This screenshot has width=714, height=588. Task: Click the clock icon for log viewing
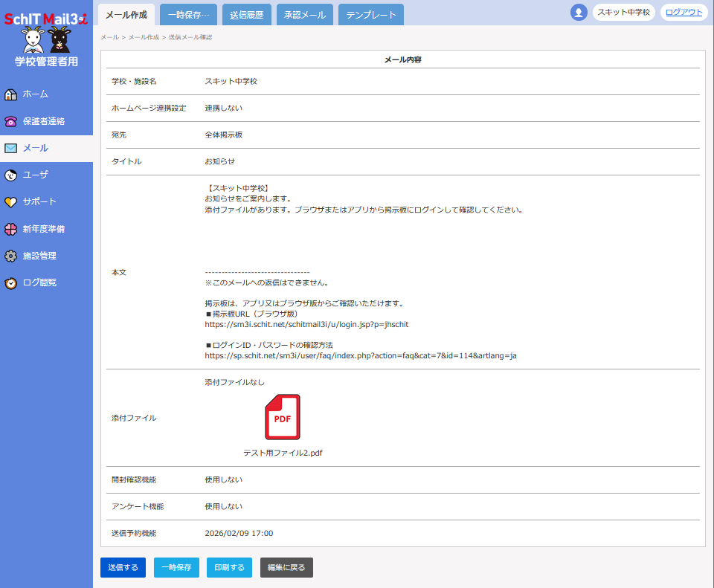click(10, 283)
